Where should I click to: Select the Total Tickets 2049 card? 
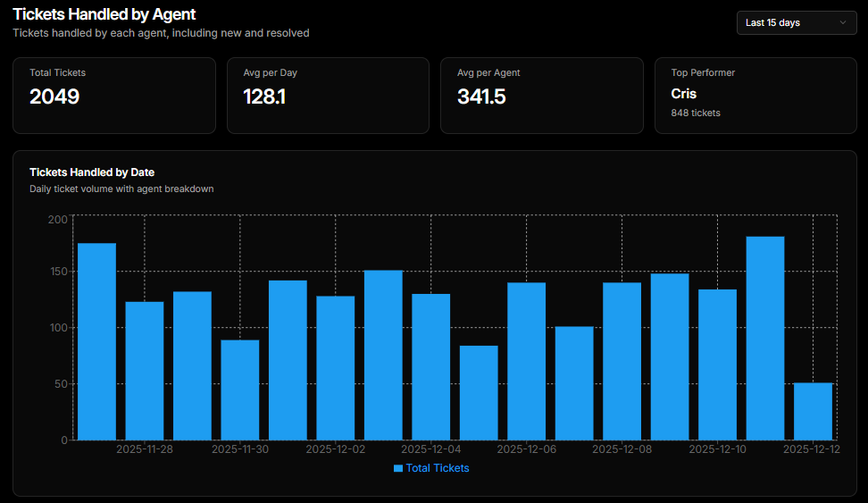[114, 96]
